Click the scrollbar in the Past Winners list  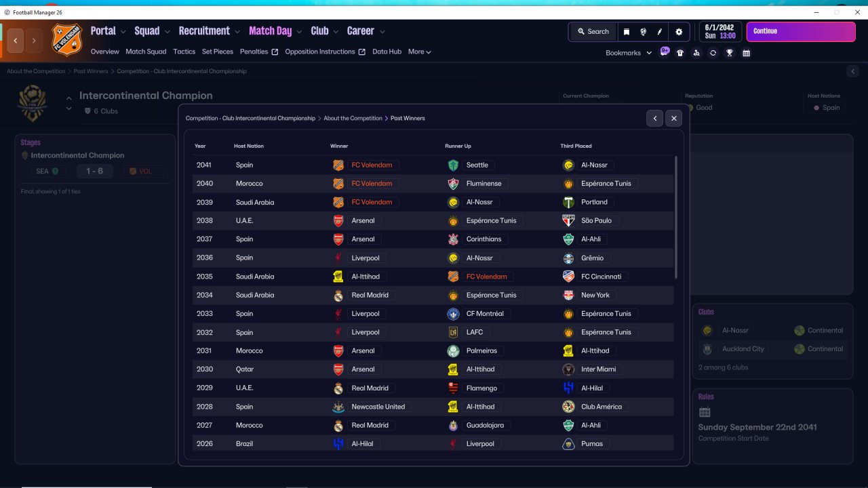pos(675,217)
